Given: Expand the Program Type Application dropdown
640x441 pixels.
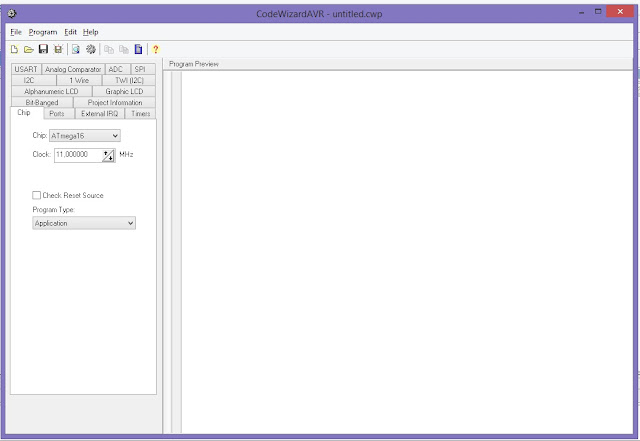Looking at the screenshot, I should (x=84, y=223).
